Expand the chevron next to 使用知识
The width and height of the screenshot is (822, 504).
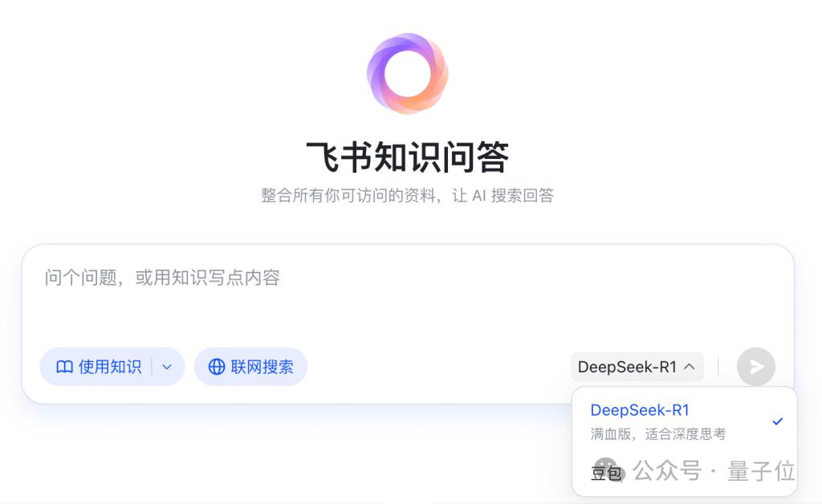tap(167, 368)
